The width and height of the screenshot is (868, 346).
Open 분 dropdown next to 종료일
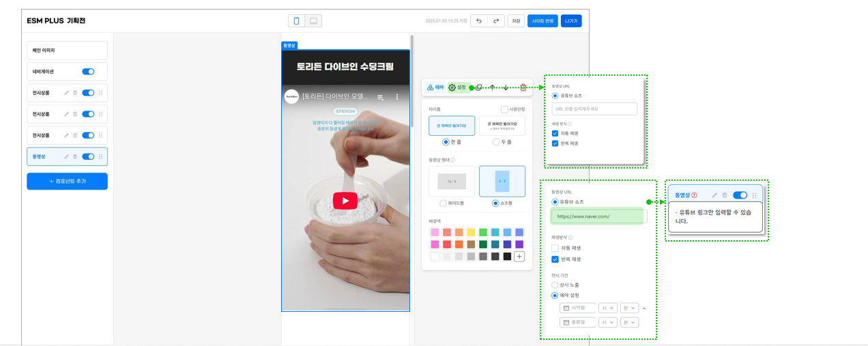point(629,323)
